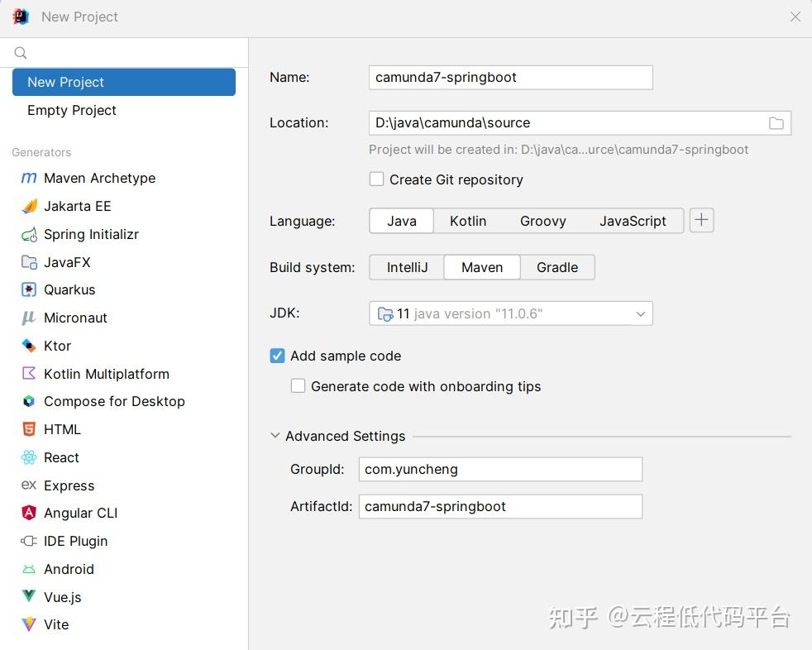Collapse the Advanced Settings section
The height and width of the screenshot is (650, 812).
pyautogui.click(x=275, y=435)
